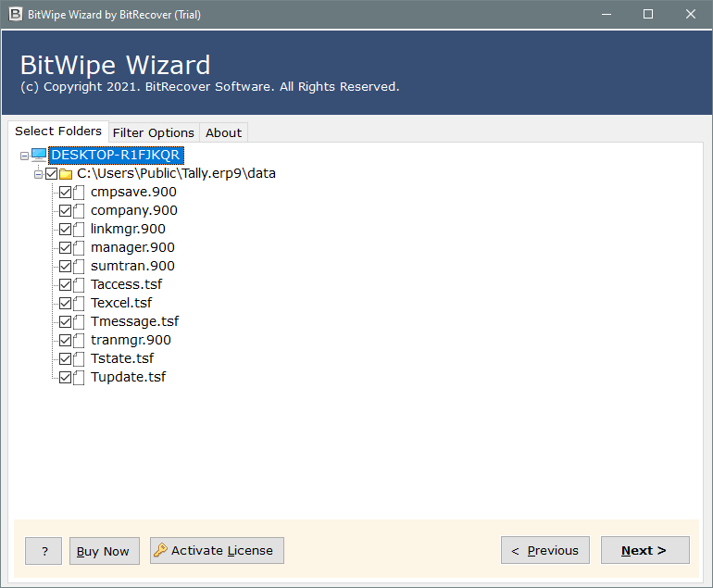Uncheck the company.900 checkbox

(x=65, y=211)
